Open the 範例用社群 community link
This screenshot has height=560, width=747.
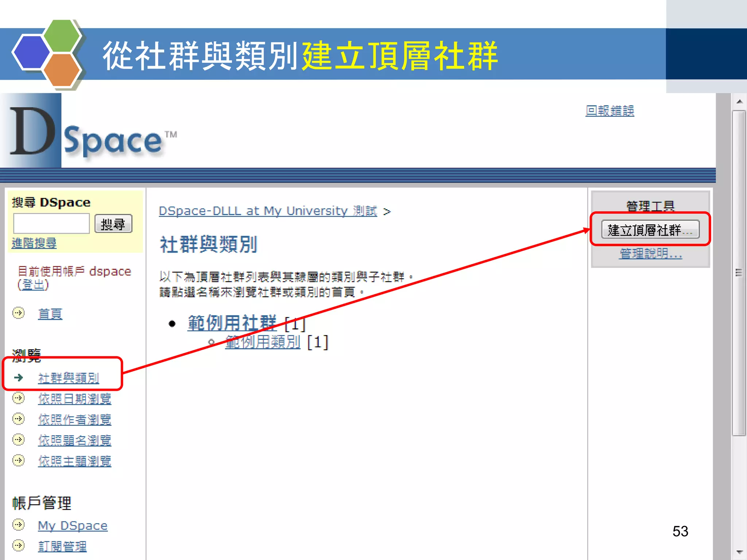232,323
